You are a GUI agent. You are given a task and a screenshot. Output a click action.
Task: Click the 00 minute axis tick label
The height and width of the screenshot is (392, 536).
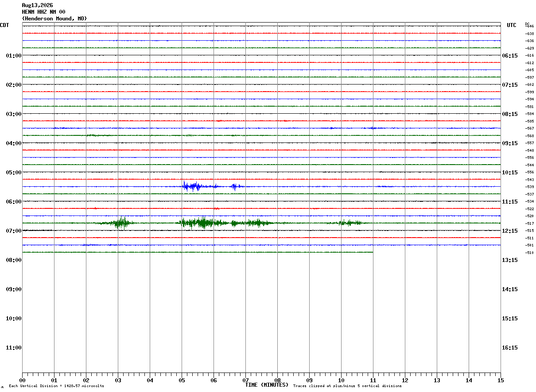(x=22, y=380)
